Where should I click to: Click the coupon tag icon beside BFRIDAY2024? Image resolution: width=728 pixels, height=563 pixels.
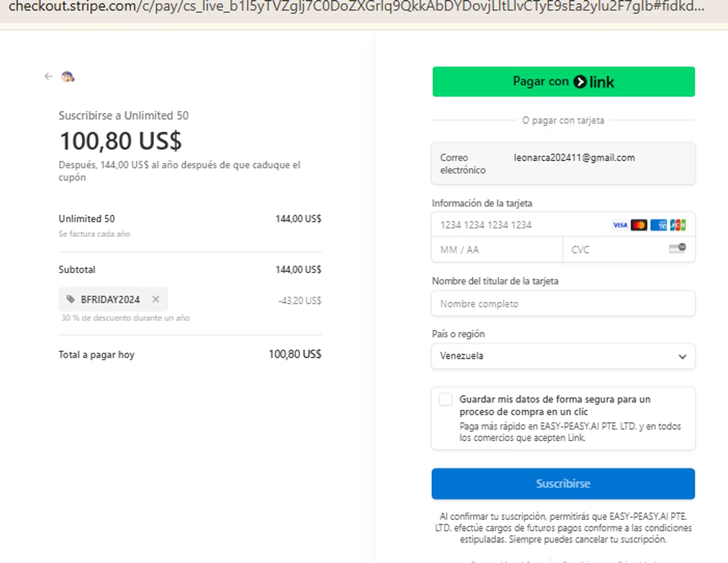(x=71, y=299)
